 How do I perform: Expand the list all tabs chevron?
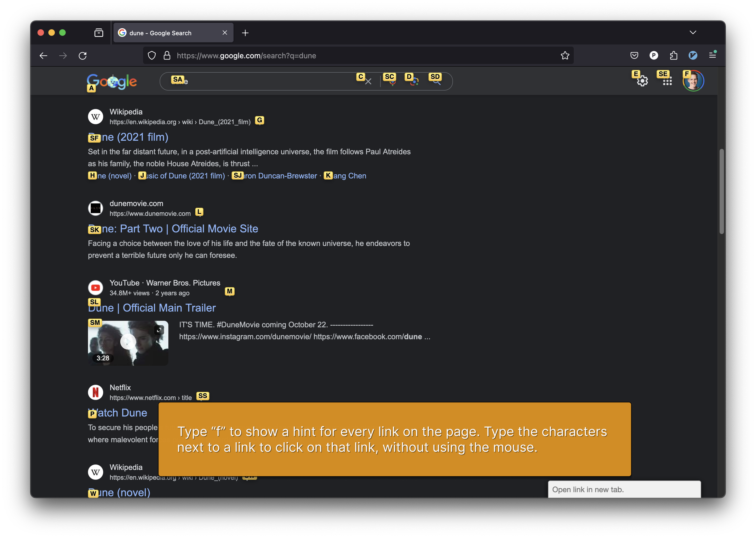tap(693, 32)
